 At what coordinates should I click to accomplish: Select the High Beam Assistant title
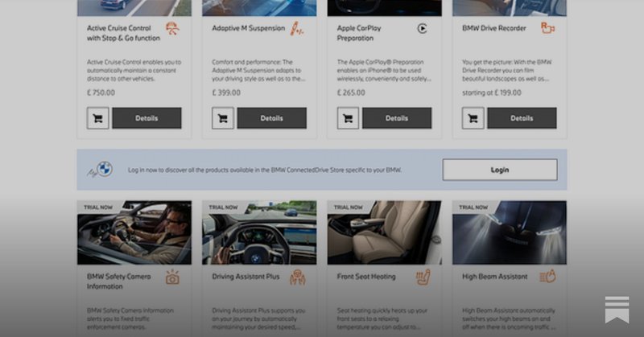(x=494, y=277)
